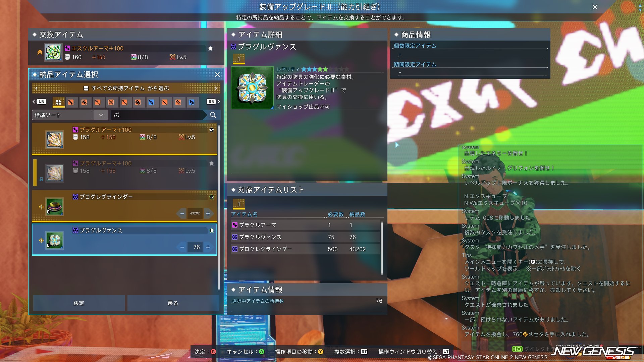Click the プラグルヴァンス row in target list
The image size is (644, 362).
point(305,237)
